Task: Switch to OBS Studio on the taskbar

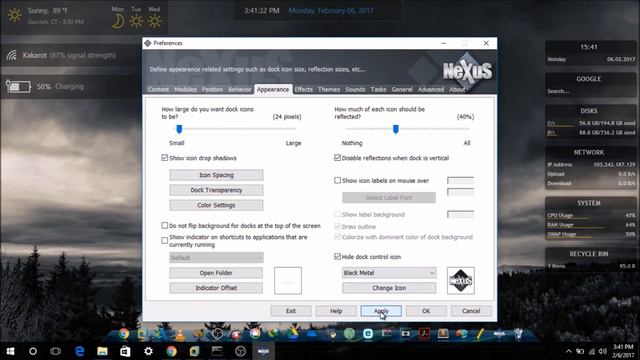Action: (240, 351)
